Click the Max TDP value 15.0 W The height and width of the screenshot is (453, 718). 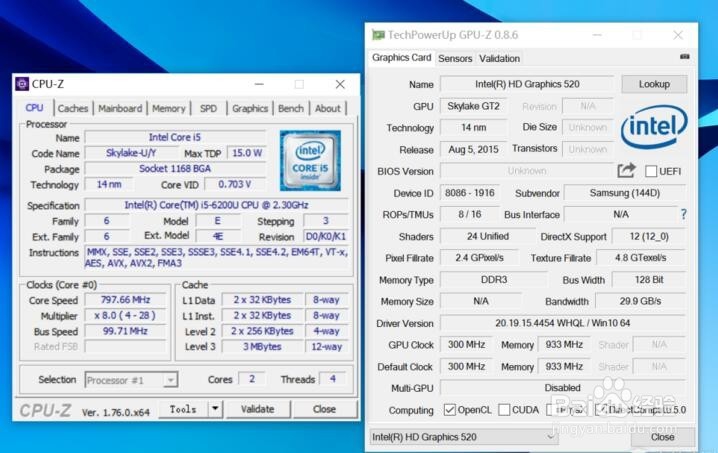click(x=247, y=153)
